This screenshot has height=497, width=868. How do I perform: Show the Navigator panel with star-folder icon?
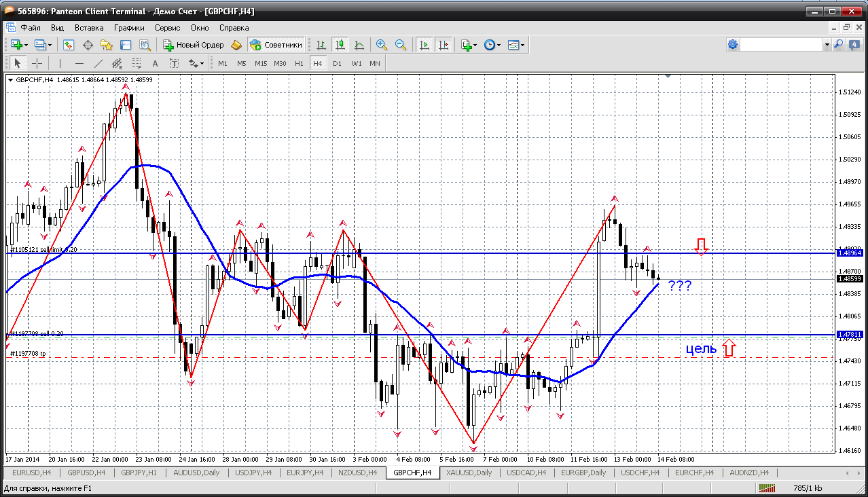(x=107, y=45)
